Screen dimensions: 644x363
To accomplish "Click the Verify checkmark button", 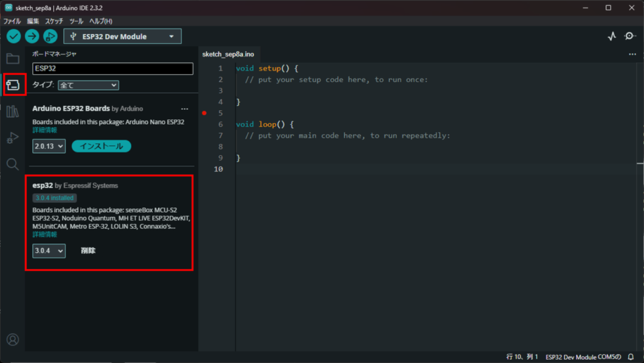I will tap(13, 37).
